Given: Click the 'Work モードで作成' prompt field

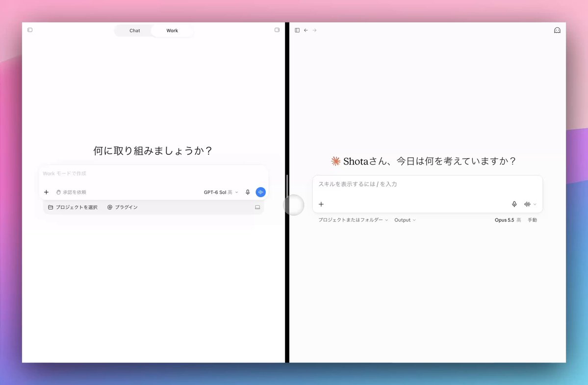Looking at the screenshot, I should (153, 173).
